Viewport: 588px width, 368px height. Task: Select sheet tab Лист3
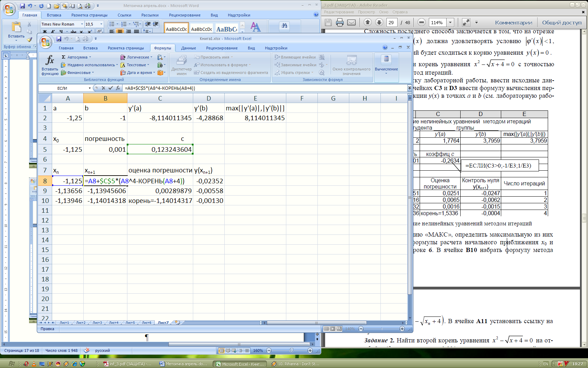97,322
